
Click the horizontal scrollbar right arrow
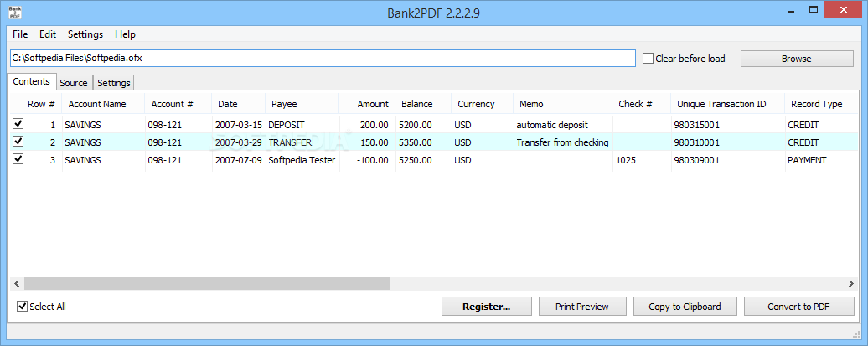point(851,283)
